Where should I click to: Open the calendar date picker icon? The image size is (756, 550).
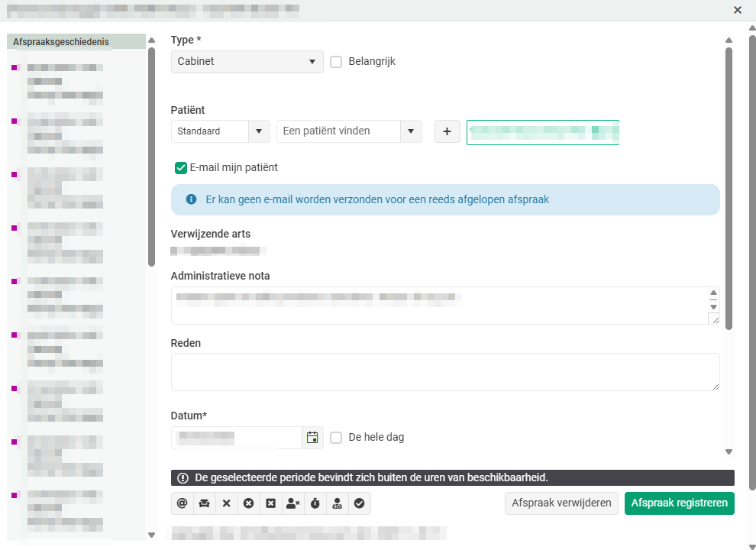click(x=312, y=438)
